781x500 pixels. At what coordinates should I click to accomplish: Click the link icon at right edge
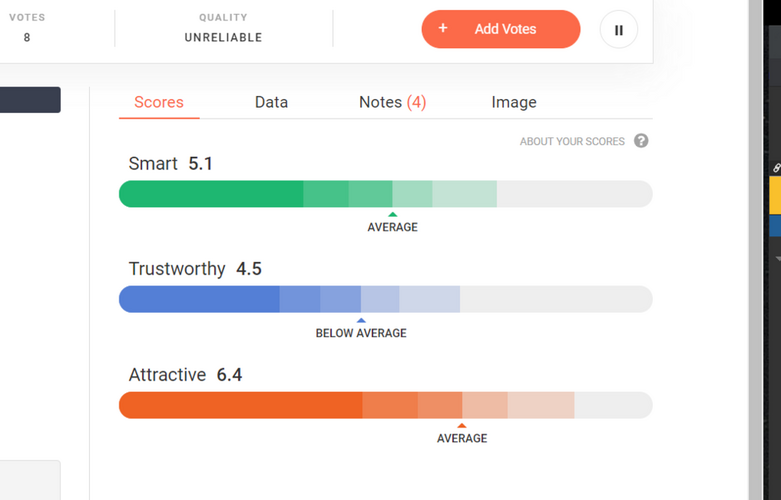pos(777,168)
